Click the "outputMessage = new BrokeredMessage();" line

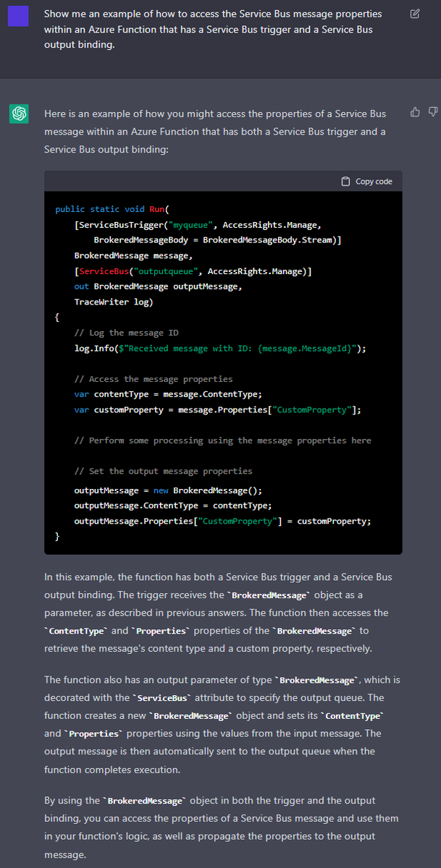click(x=168, y=490)
